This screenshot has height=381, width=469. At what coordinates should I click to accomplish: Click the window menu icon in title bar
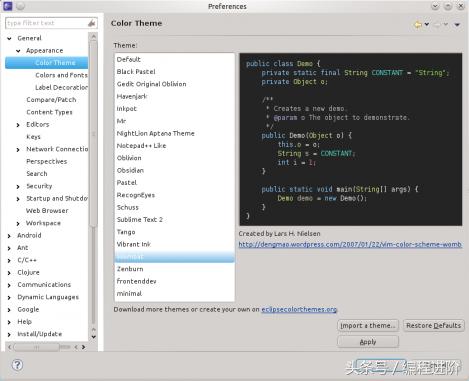(x=8, y=6)
